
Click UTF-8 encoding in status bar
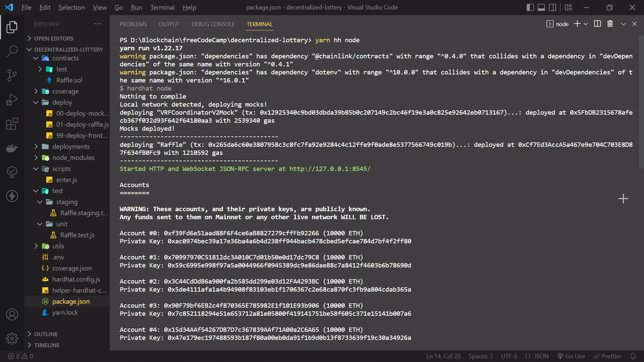point(509,356)
